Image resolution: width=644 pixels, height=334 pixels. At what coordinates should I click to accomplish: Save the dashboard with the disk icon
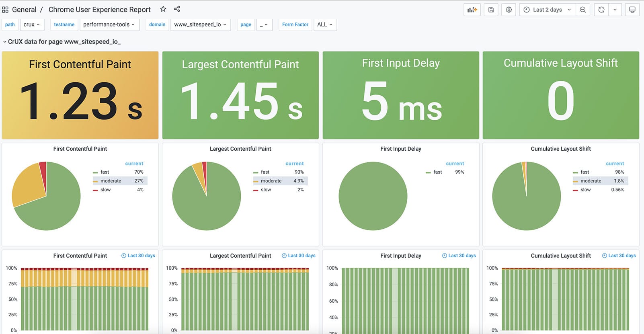coord(491,10)
